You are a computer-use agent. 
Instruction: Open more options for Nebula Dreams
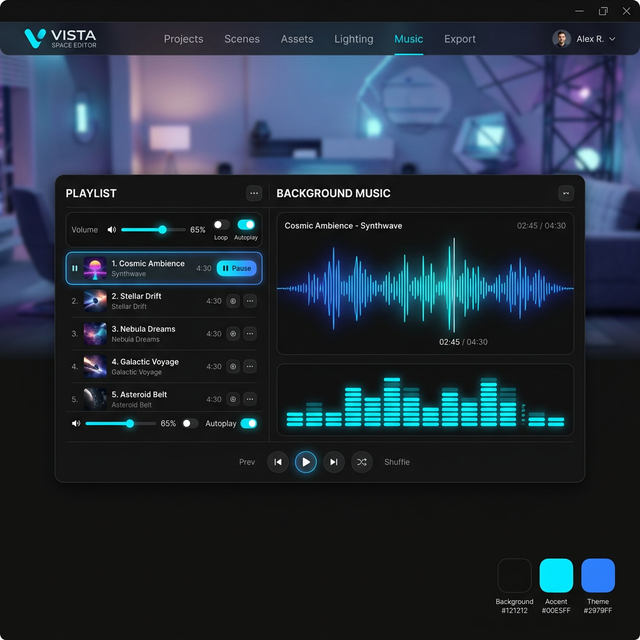[x=250, y=334]
